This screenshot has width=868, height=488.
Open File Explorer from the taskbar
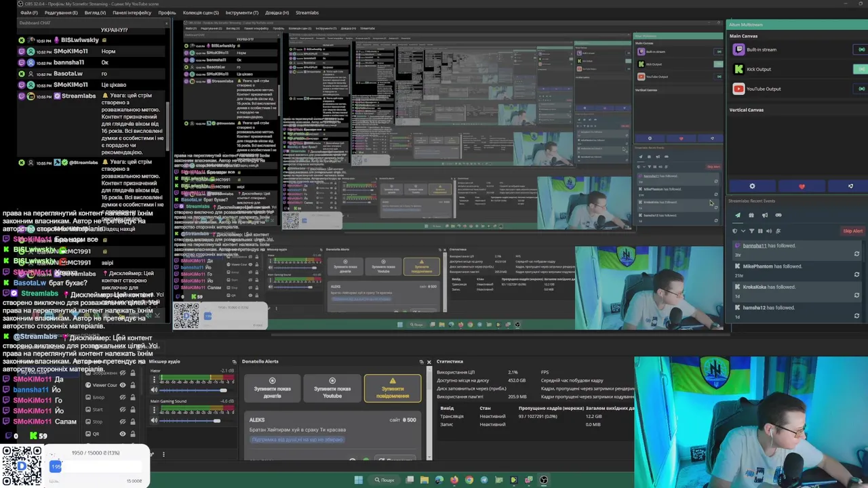425,480
